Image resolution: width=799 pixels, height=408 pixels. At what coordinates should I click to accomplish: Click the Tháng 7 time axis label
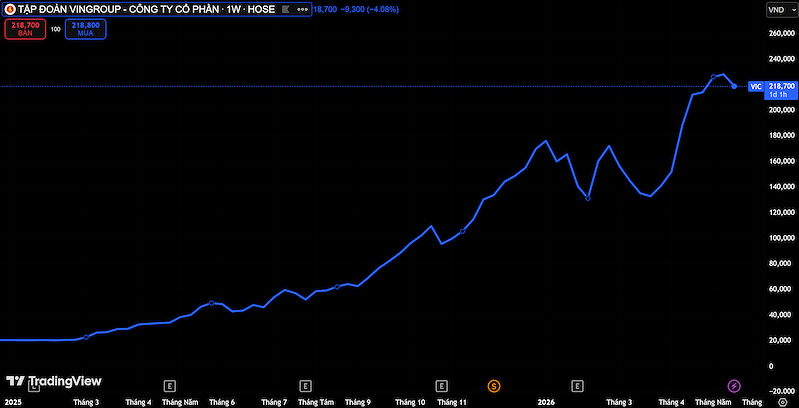click(x=274, y=402)
